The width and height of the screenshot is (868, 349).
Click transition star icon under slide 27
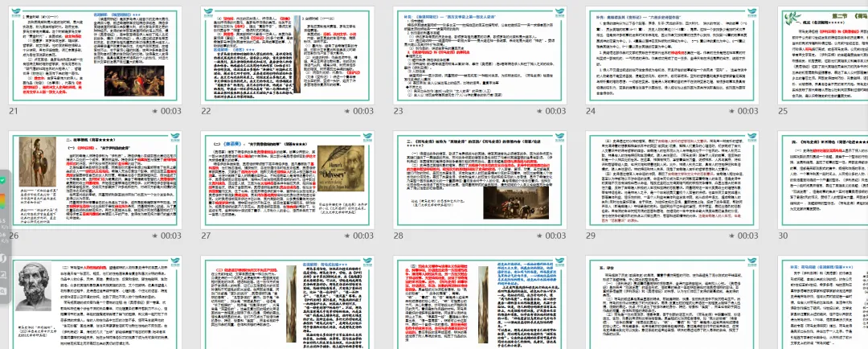point(348,236)
